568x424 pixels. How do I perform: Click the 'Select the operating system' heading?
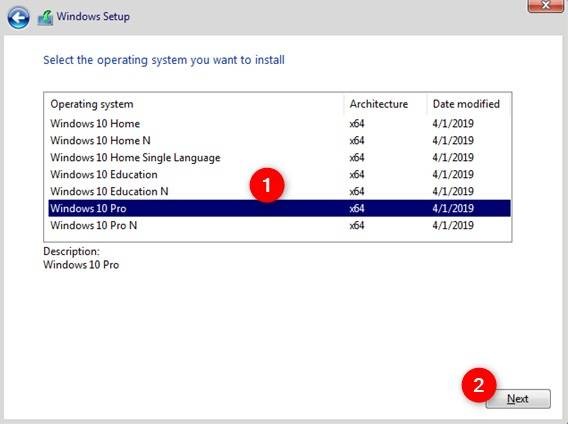[x=164, y=60]
